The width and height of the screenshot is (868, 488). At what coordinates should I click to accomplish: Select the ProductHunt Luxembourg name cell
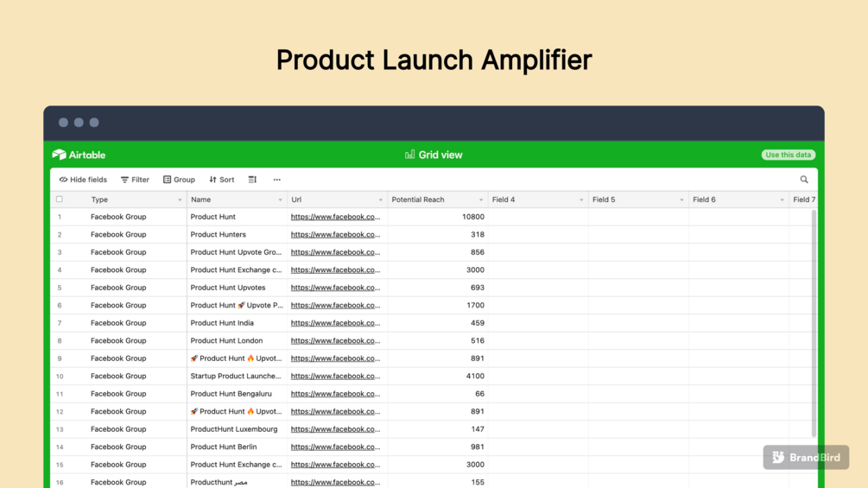(x=238, y=429)
